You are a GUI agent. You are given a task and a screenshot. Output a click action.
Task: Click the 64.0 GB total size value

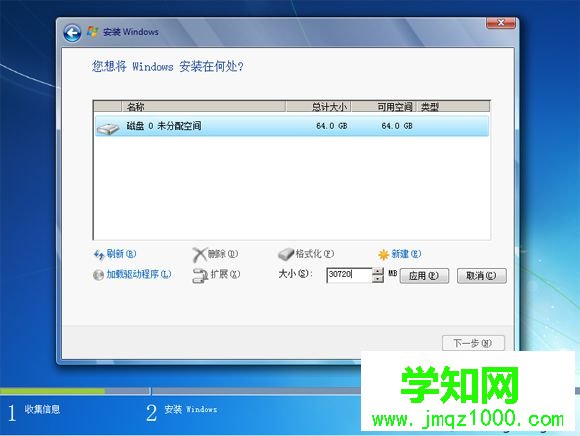[x=331, y=126]
